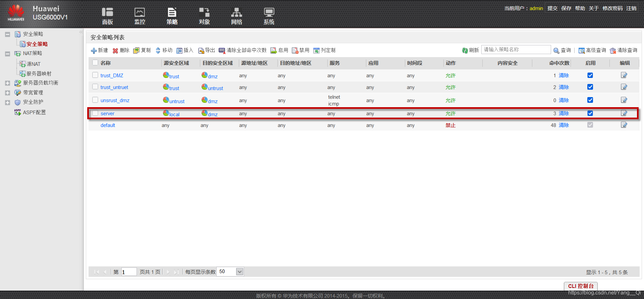This screenshot has width=644, height=299.
Task: Select the trust_untruet row checkbox
Action: point(95,87)
